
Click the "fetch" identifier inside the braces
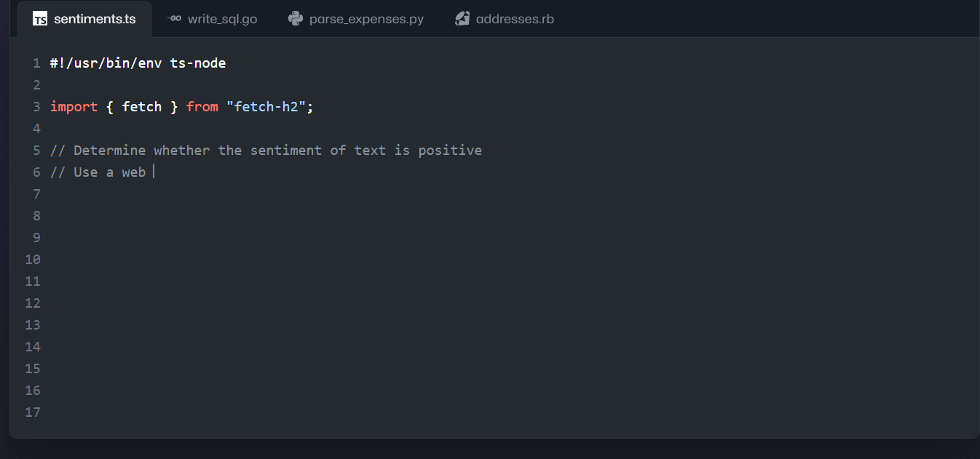click(x=142, y=107)
